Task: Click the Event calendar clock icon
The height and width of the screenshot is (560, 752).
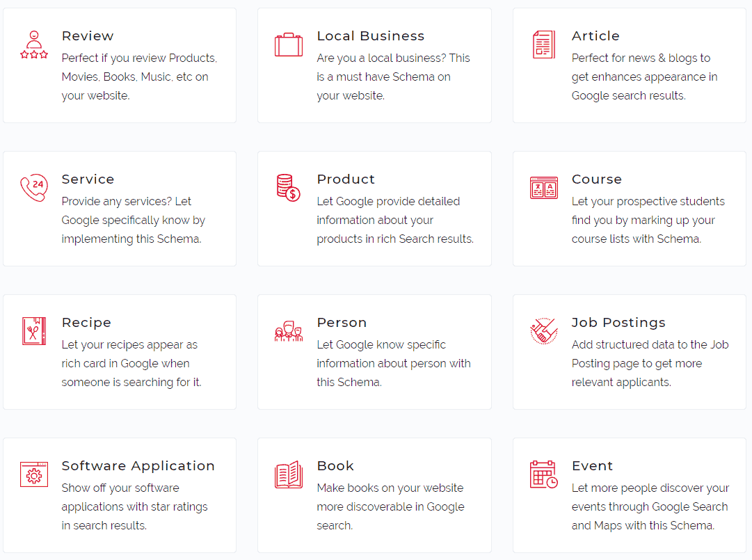Action: tap(543, 474)
